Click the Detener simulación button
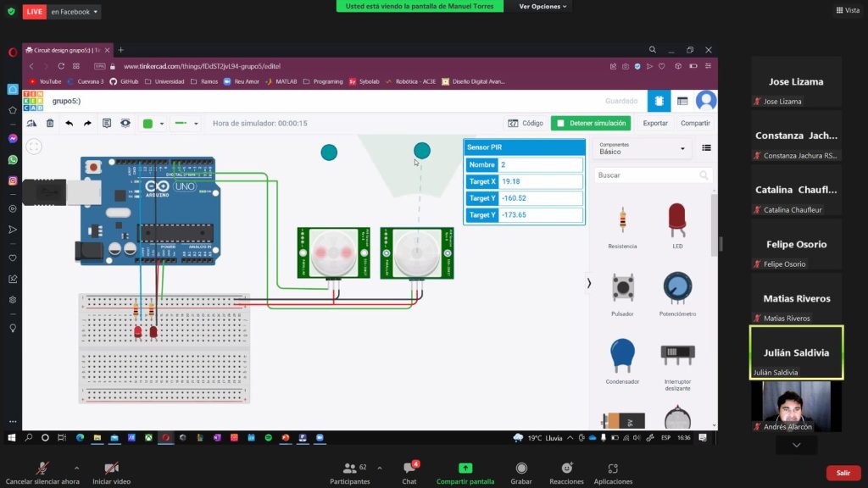 591,123
